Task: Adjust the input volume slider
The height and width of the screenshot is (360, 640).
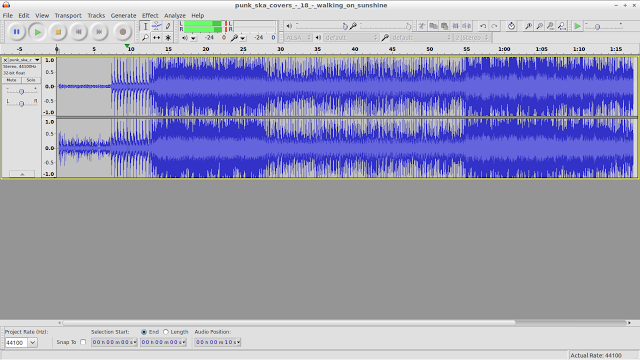Action: (385, 26)
